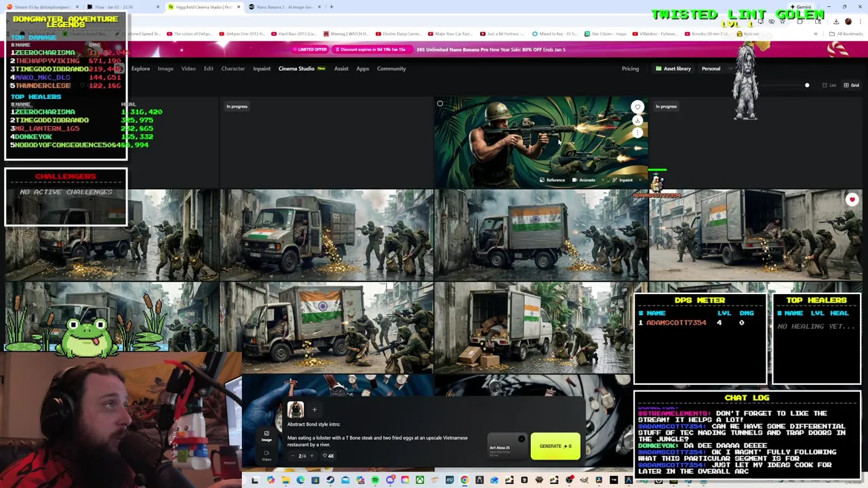This screenshot has width=868, height=488.
Task: Open the truck with open rear doors thumbnail
Action: point(532,327)
